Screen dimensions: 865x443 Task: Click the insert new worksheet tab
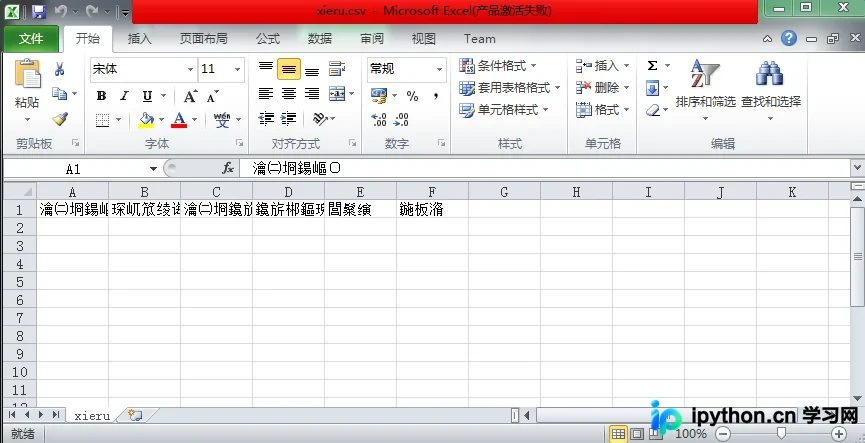click(x=136, y=415)
